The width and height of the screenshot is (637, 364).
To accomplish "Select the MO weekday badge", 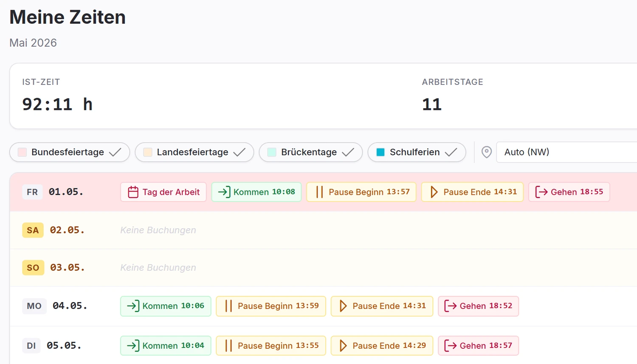I will point(34,306).
